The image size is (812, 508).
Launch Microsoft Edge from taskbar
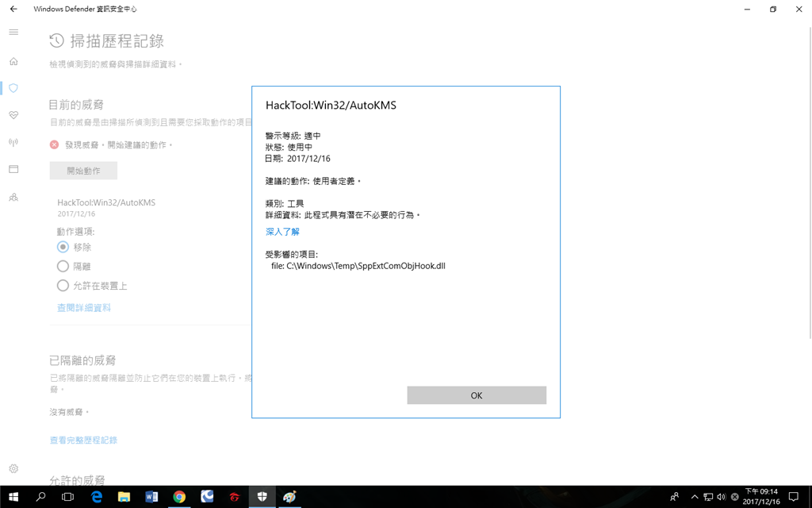pyautogui.click(x=96, y=497)
